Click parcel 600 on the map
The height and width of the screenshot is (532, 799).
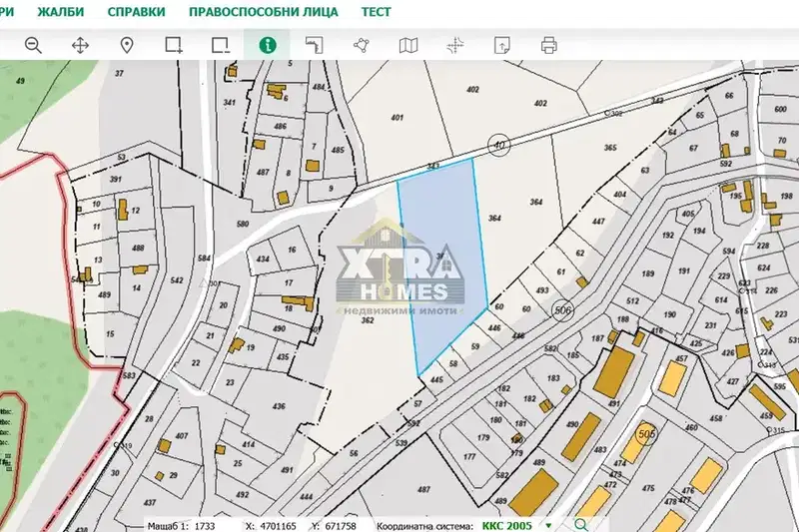tap(780, 109)
